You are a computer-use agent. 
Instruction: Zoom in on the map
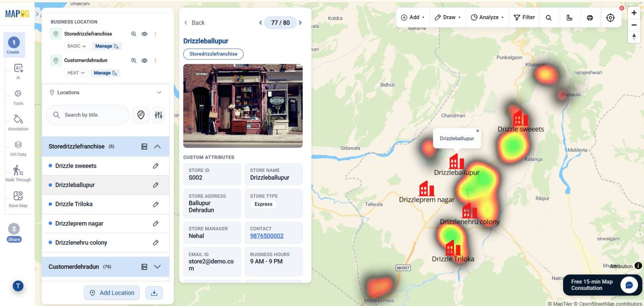click(x=634, y=13)
